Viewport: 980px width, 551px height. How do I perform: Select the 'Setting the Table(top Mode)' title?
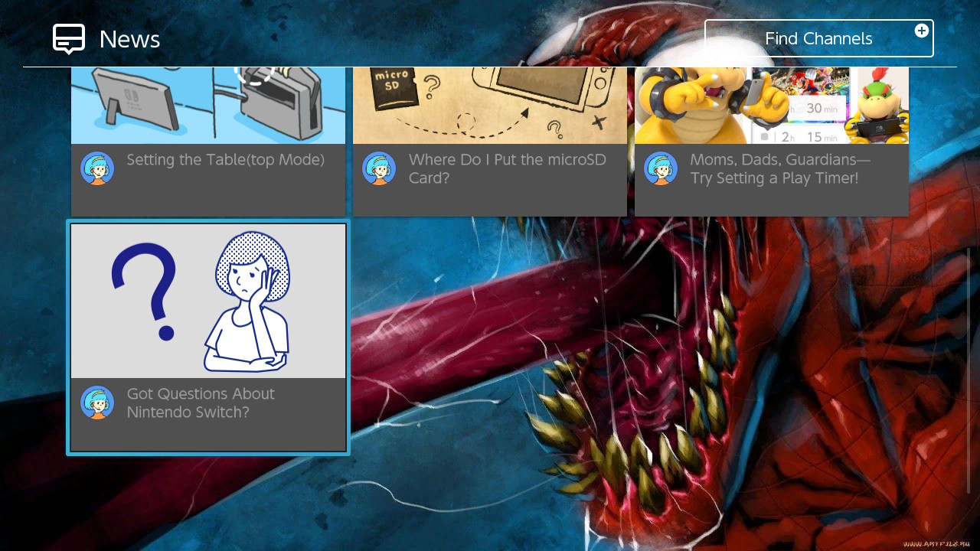pos(226,160)
